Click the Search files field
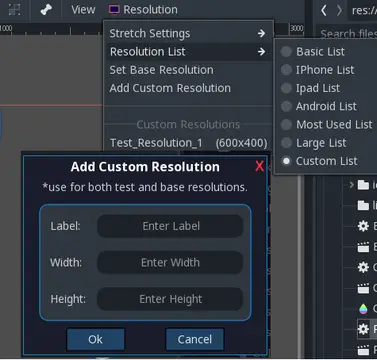The height and width of the screenshot is (360, 377). click(347, 34)
